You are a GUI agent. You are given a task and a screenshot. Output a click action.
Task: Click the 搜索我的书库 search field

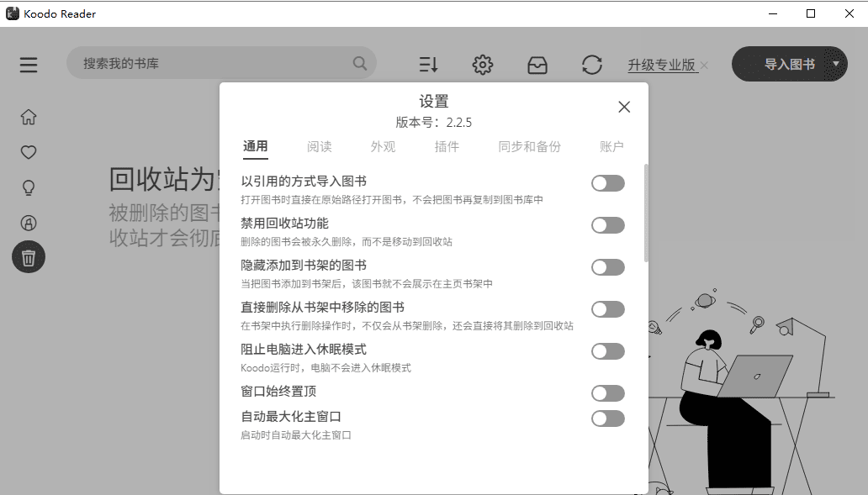(x=214, y=64)
